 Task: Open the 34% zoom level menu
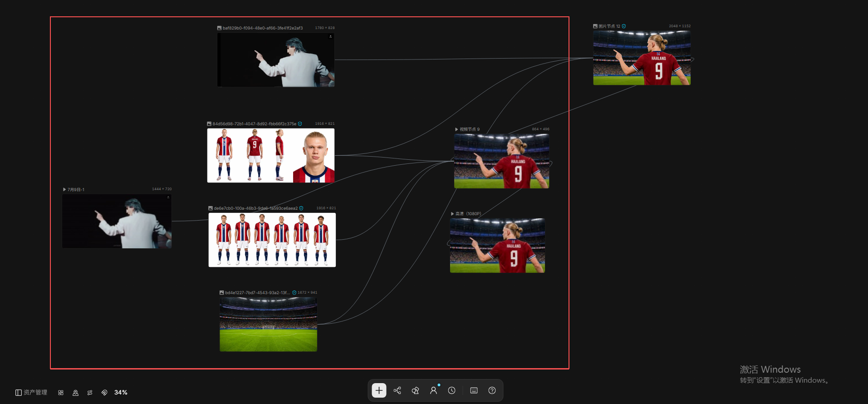tap(121, 393)
